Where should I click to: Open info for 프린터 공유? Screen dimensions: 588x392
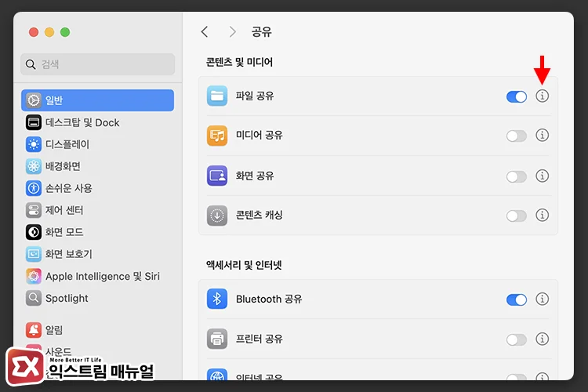click(x=542, y=339)
